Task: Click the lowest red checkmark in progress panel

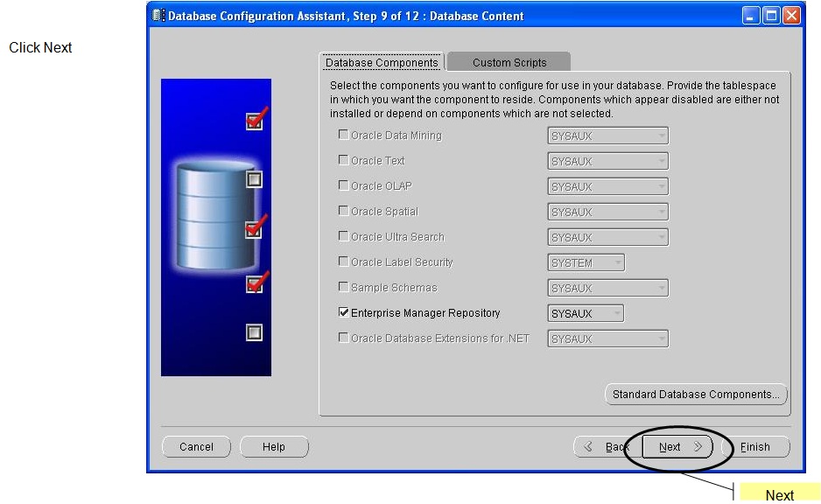Action: [254, 283]
